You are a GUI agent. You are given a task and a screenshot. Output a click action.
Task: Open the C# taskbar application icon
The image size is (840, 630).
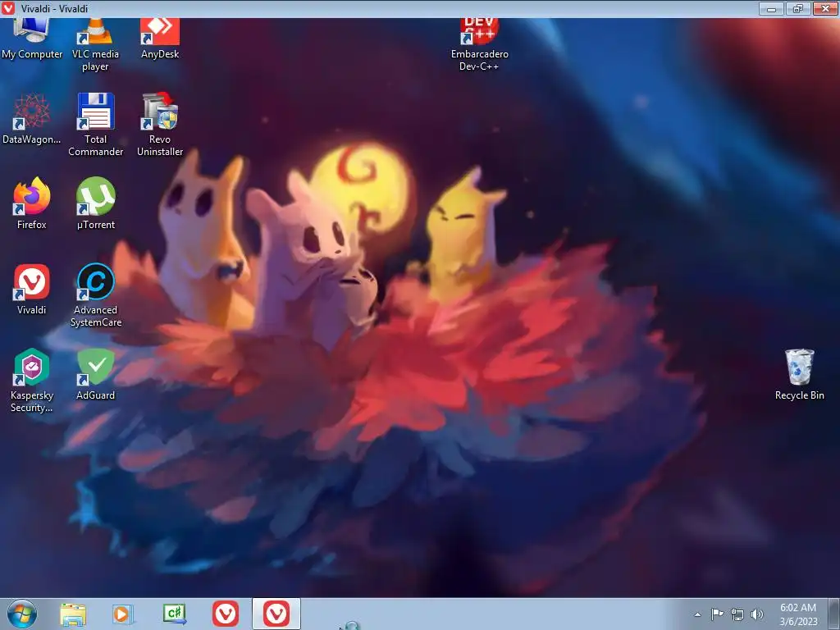pos(175,614)
